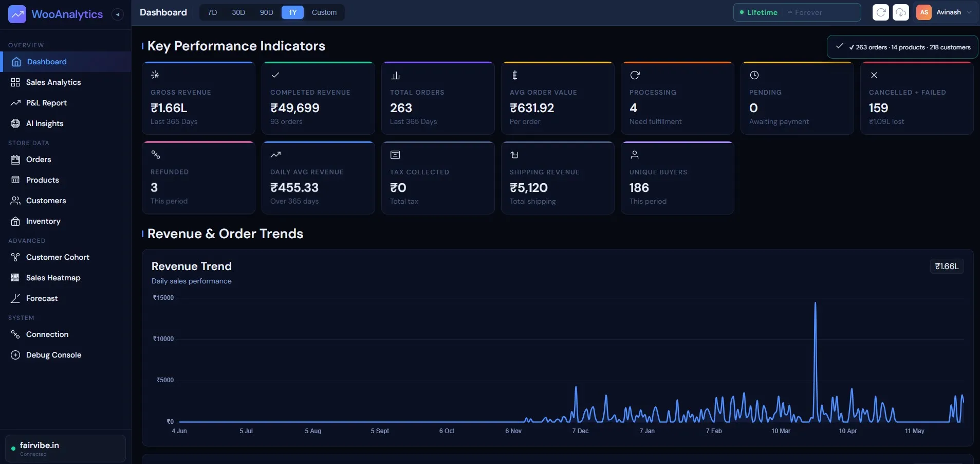Click the Avg Order Value currency icon

click(514, 75)
